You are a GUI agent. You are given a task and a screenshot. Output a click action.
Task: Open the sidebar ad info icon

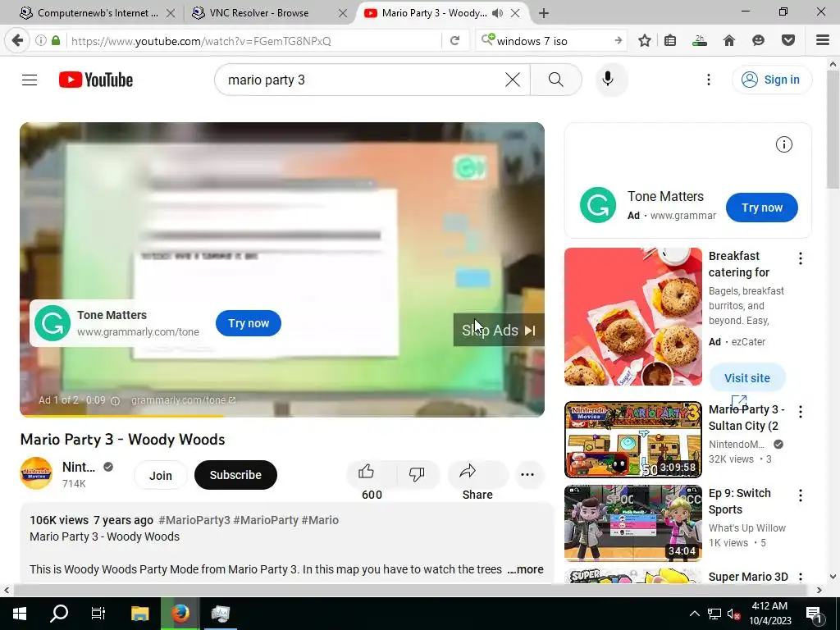[783, 144]
